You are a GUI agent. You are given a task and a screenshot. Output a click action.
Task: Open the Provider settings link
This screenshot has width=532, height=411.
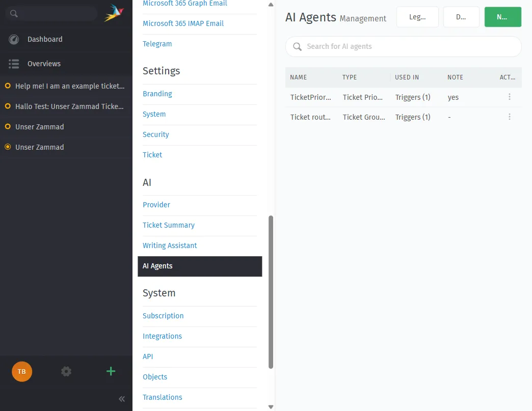pos(156,205)
